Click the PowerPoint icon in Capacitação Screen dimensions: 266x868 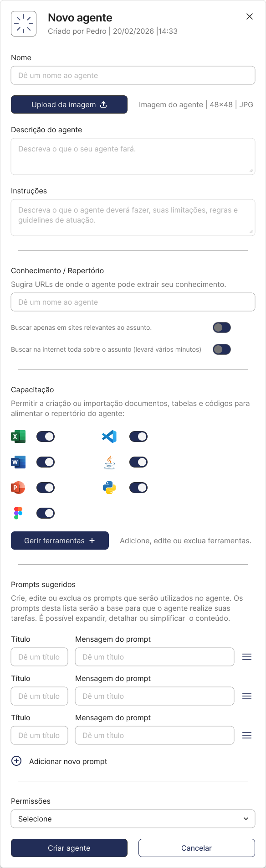click(x=18, y=488)
